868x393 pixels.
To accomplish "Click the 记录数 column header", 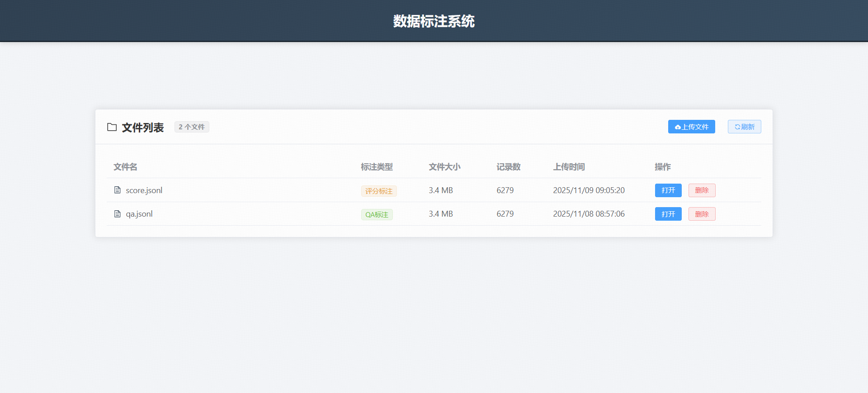I will pyautogui.click(x=509, y=167).
